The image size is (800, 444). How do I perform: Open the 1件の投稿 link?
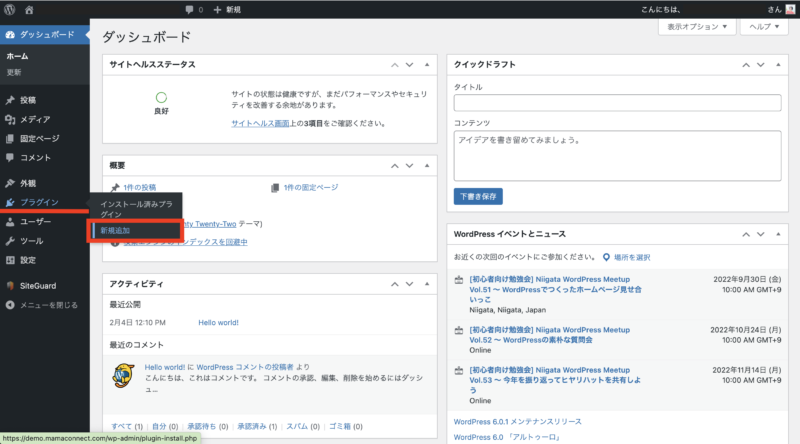[x=140, y=188]
